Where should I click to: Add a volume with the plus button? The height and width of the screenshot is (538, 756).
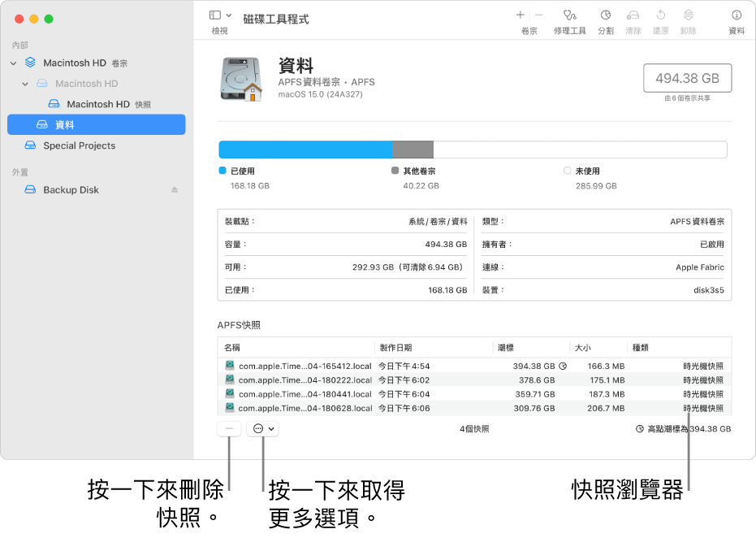521,15
